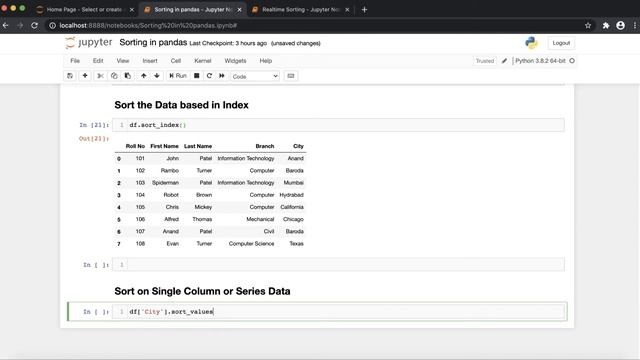
Task: Move selected cell down arrow
Action: pyautogui.click(x=157, y=76)
